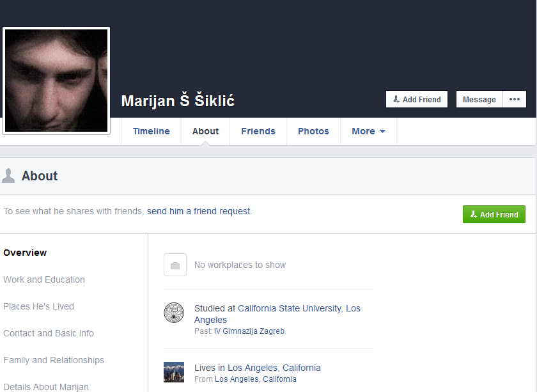This screenshot has height=392, width=537.
Task: Open Places He's Lived section
Action: tap(39, 306)
